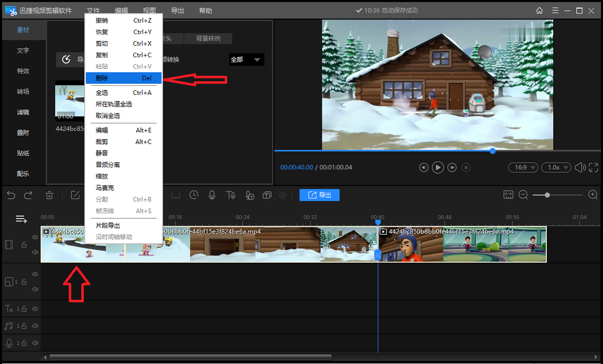The image size is (603, 364).
Task: Choose 音频分离 from the menu
Action: point(124,165)
